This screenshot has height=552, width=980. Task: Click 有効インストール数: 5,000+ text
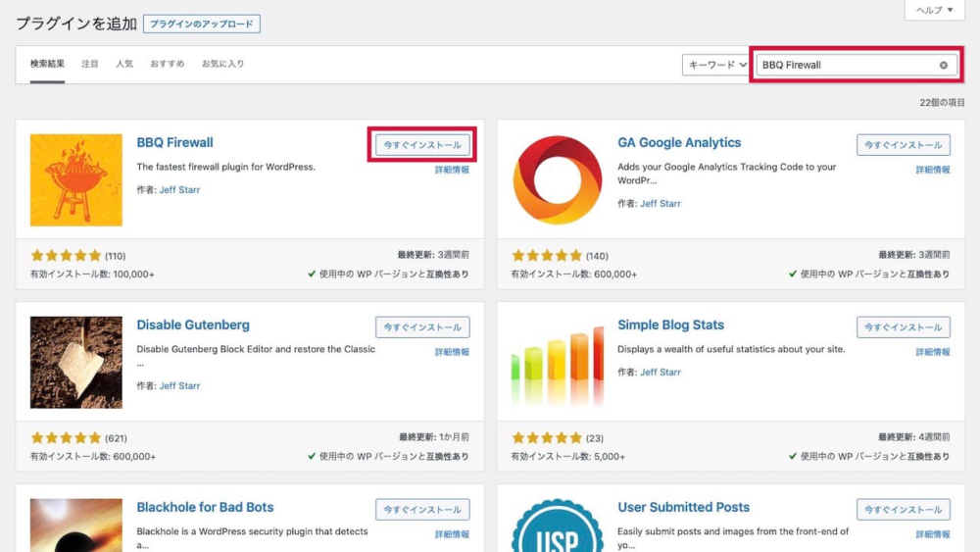[x=568, y=457]
